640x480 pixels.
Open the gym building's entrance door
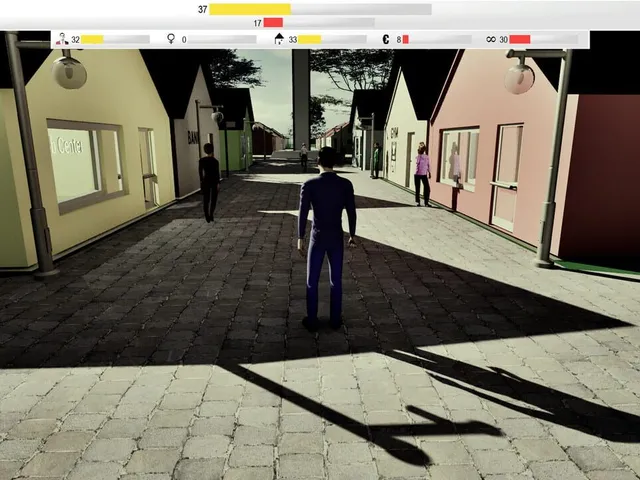click(409, 160)
